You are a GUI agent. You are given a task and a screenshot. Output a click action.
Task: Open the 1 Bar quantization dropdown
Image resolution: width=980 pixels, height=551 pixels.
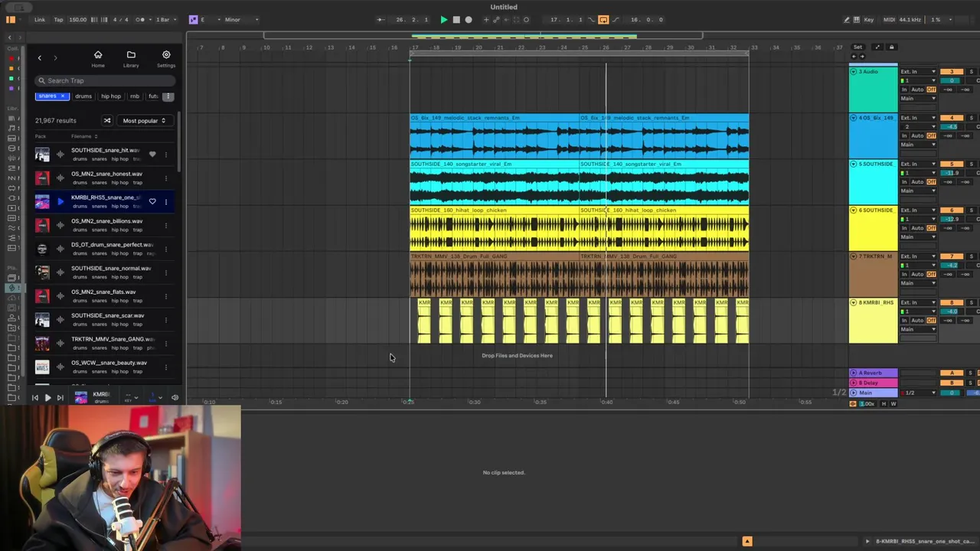(x=165, y=19)
